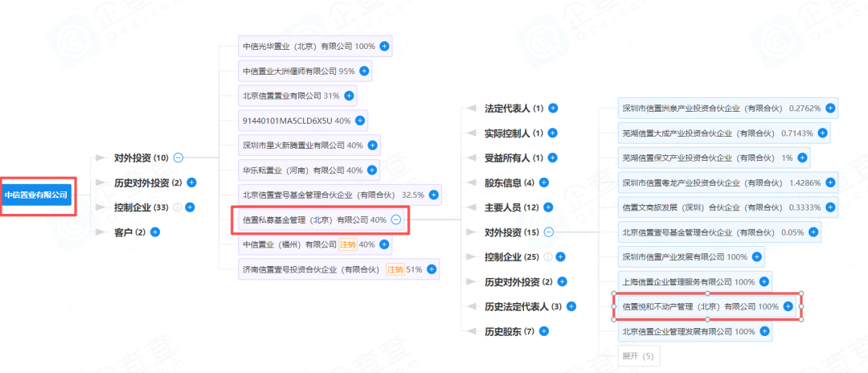Expand 控制企业 (25) plus icon
The image size is (868, 373).
(x=560, y=256)
